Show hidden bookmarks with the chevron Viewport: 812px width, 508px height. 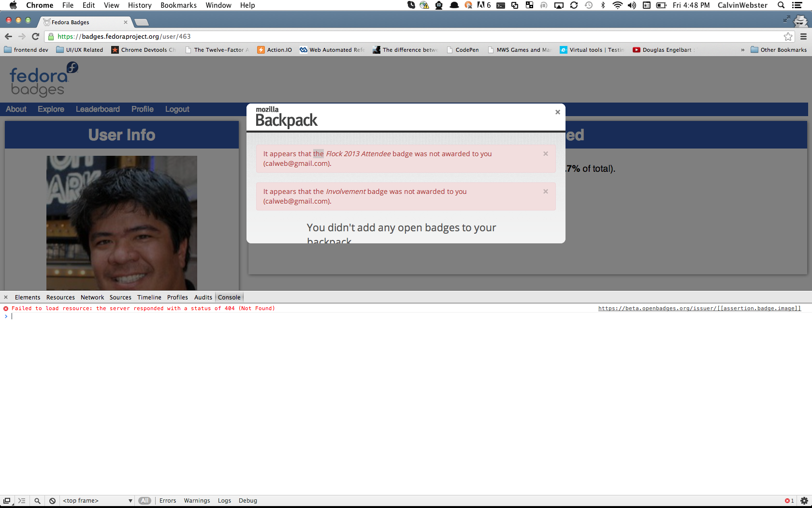click(742, 50)
